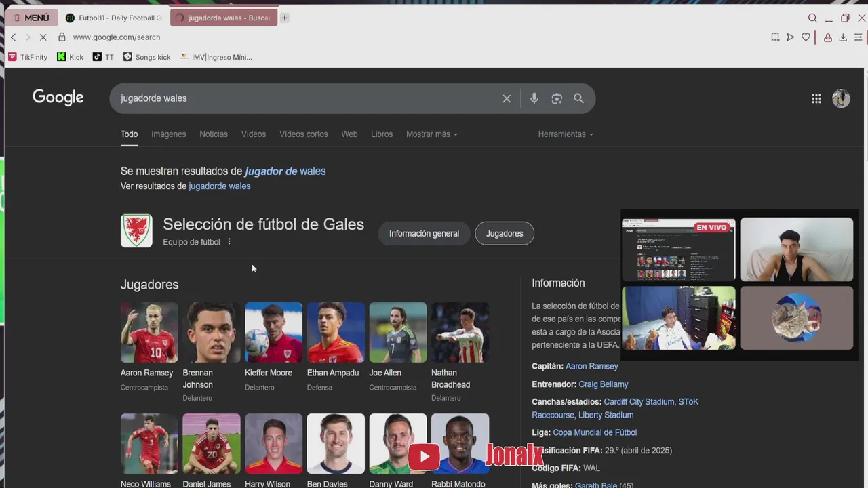The height and width of the screenshot is (488, 868).
Task: Clear the search query with X
Action: (507, 98)
